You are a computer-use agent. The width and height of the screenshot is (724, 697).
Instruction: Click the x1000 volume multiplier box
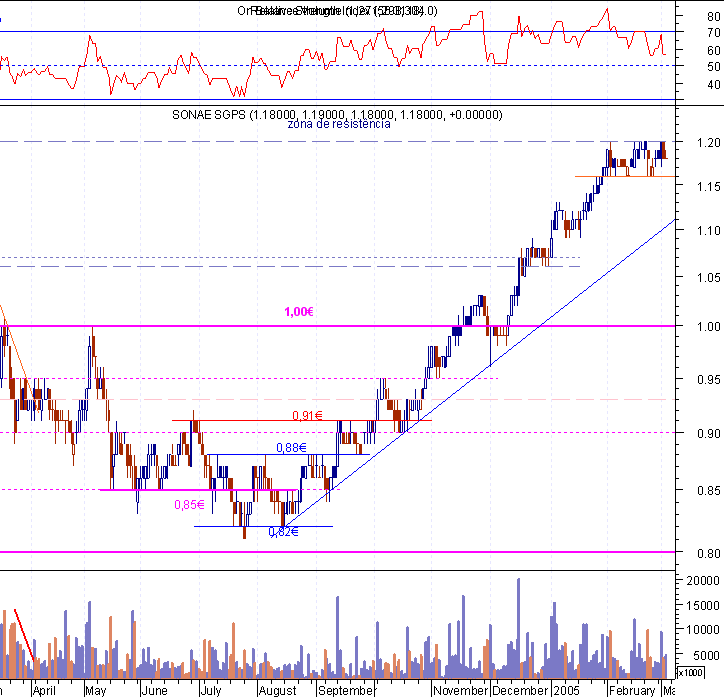click(x=690, y=673)
